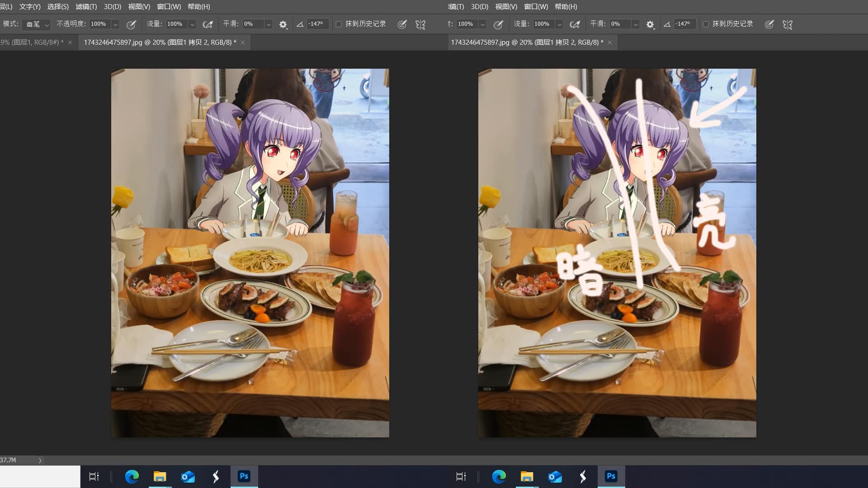
Task: Enable airbrush build-up icon in left window
Action: point(208,24)
